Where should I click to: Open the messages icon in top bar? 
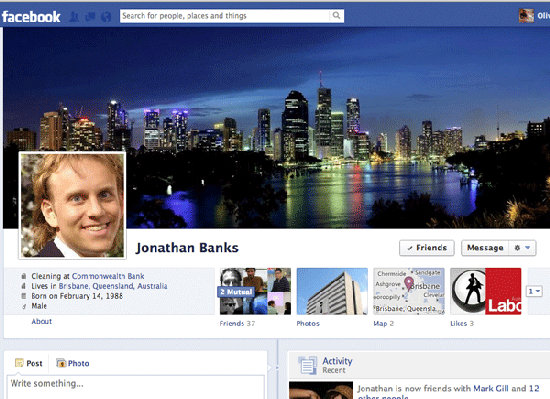(x=90, y=16)
